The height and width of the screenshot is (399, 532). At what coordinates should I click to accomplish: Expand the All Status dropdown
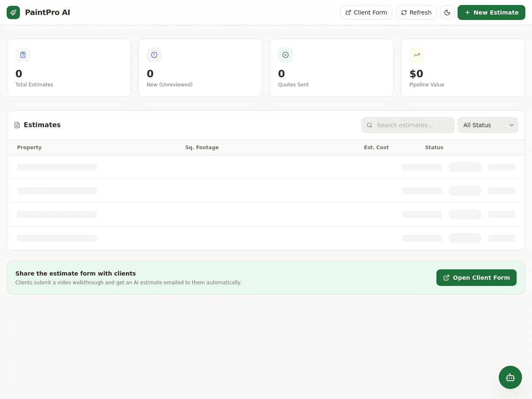click(488, 125)
